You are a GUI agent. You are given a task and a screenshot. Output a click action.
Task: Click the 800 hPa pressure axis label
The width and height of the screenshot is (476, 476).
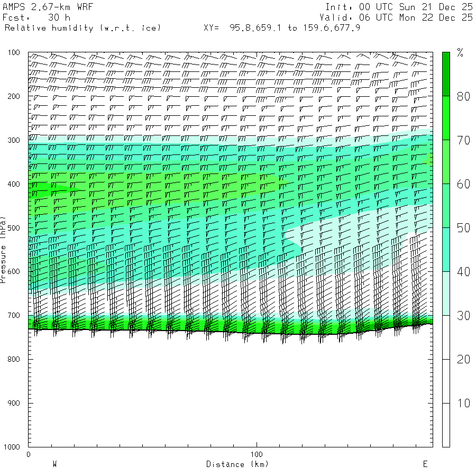click(x=14, y=359)
